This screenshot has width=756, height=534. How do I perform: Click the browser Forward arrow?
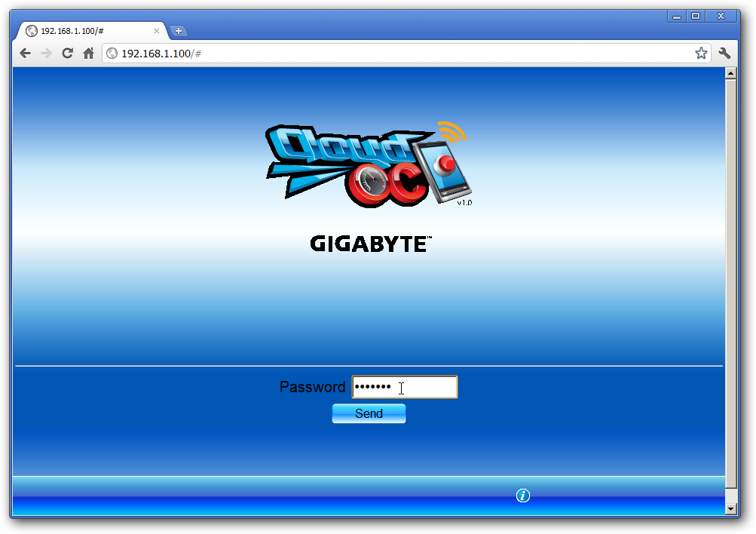pyautogui.click(x=46, y=53)
